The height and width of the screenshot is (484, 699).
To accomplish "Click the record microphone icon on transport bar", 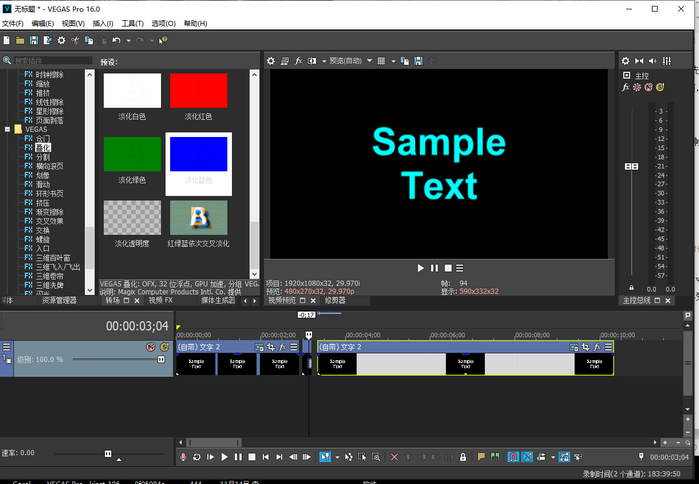I will coord(183,457).
